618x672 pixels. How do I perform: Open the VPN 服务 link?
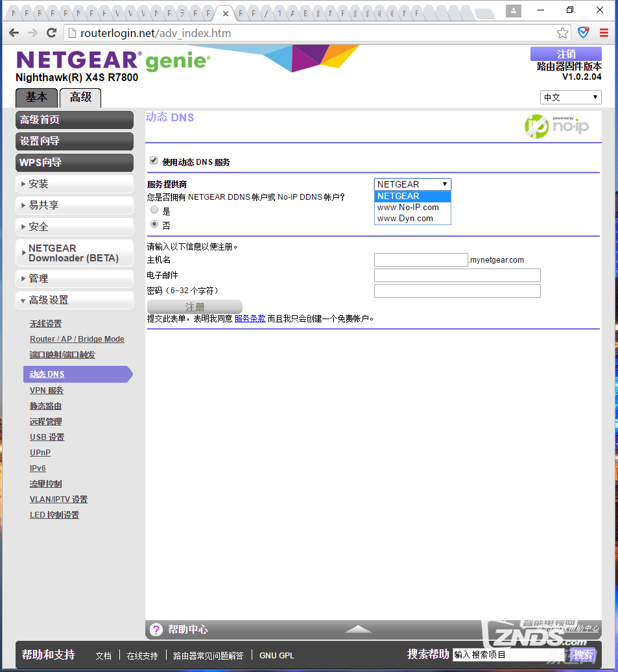(46, 390)
